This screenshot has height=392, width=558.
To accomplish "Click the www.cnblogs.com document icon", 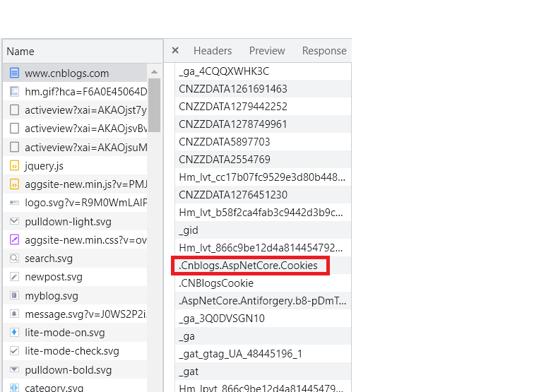I will [14, 73].
